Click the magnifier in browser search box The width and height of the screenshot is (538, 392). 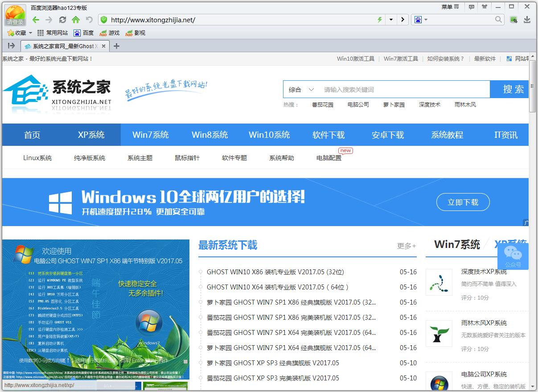[499, 20]
